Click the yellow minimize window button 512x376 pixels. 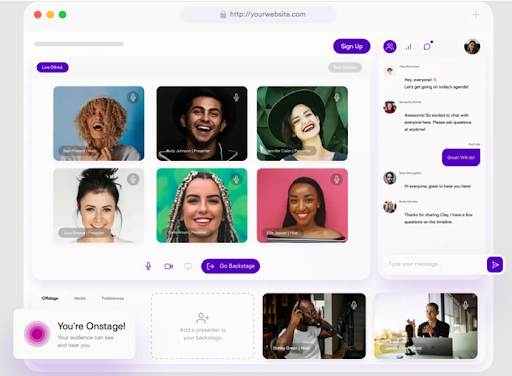click(50, 15)
